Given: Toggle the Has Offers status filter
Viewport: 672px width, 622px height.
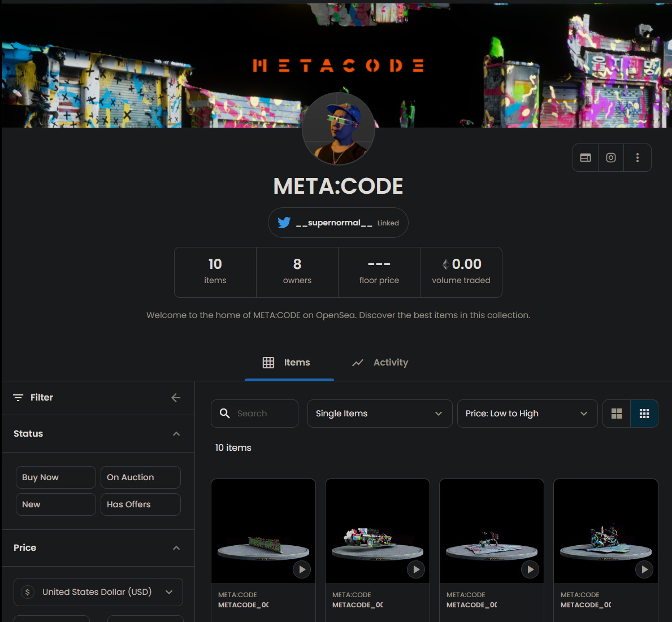Looking at the screenshot, I should pos(141,504).
